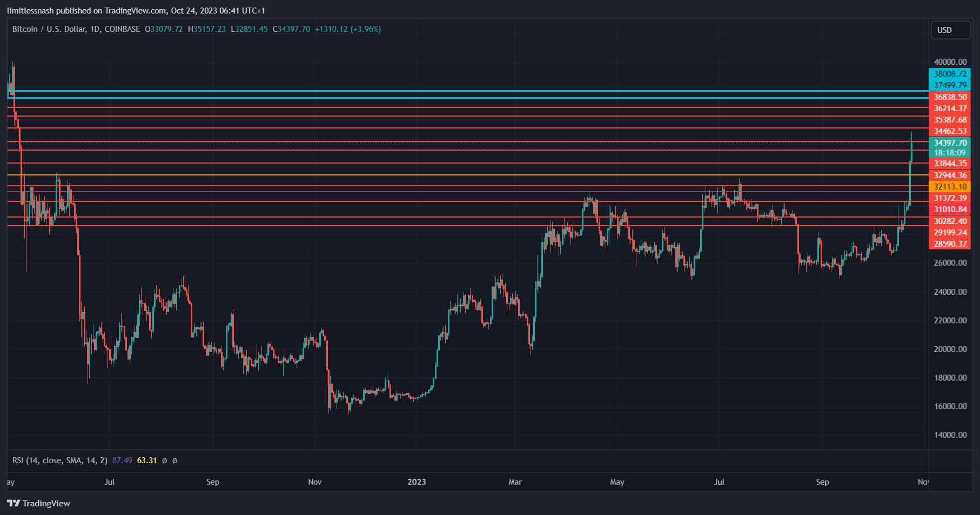Click the +1310.12 (+3.96%) change value
Image resolution: width=980 pixels, height=515 pixels.
[x=348, y=29]
